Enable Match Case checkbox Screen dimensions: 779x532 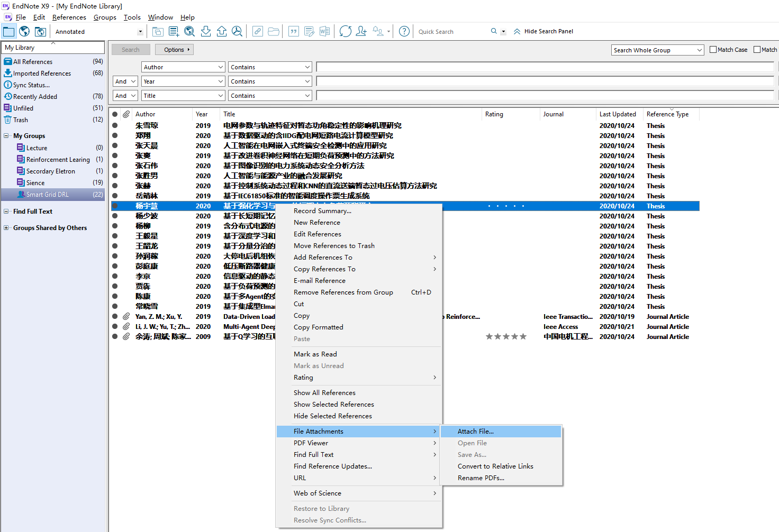click(713, 50)
